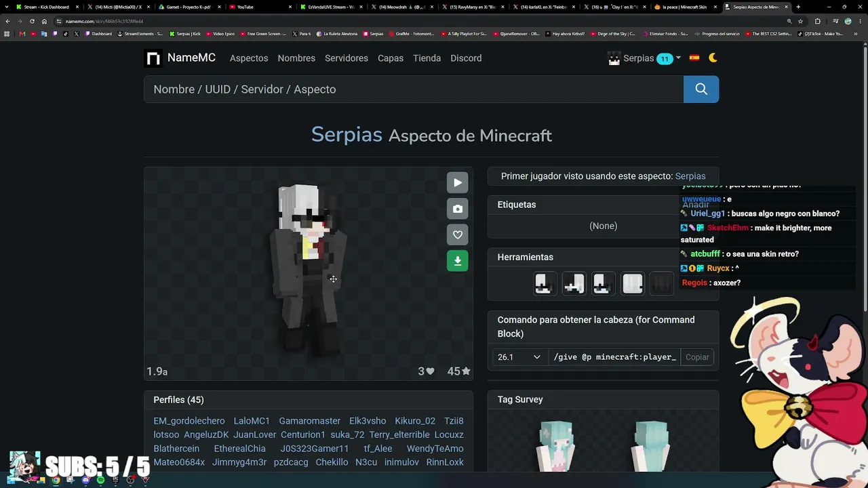Viewport: 868px width, 488px height.
Task: Click the first skin tool thumbnail under Herramientas
Action: point(545,283)
